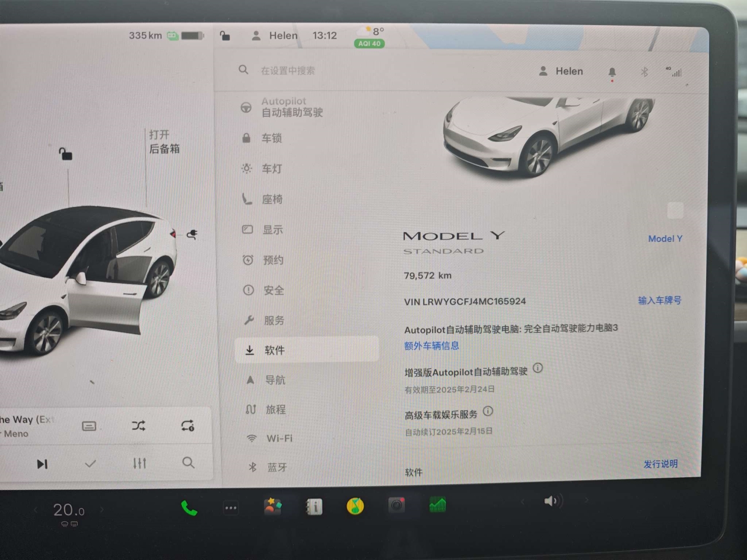
Task: Open Helen profile in settings header
Action: 561,71
